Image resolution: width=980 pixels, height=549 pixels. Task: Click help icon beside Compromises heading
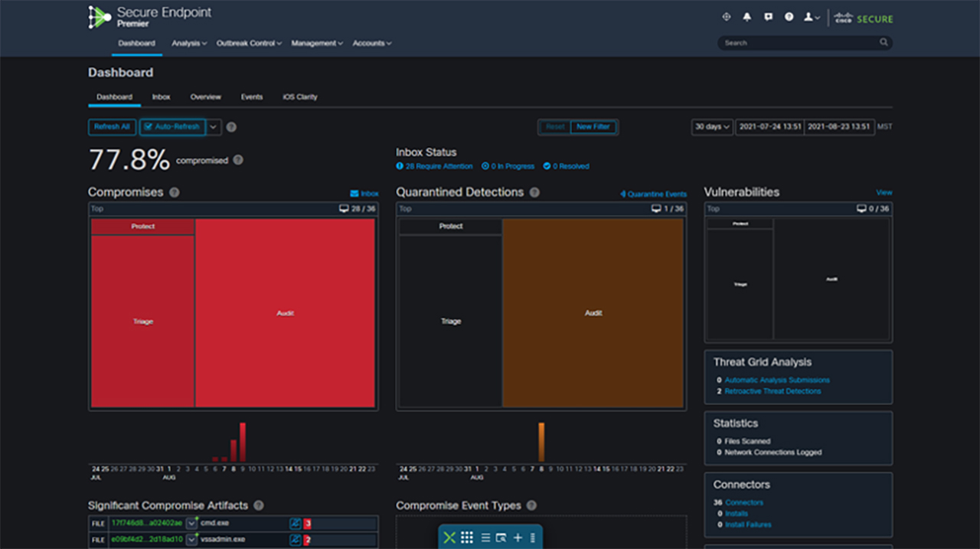pos(175,192)
